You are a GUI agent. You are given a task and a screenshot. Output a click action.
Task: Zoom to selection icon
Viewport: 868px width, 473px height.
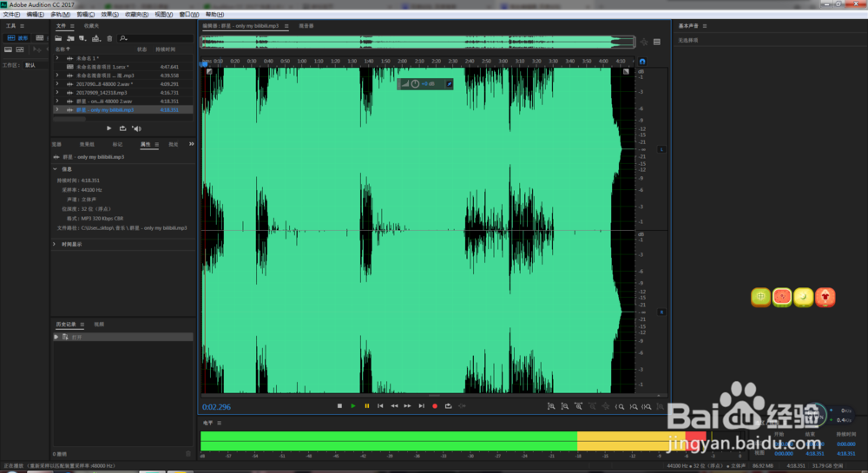pos(647,407)
